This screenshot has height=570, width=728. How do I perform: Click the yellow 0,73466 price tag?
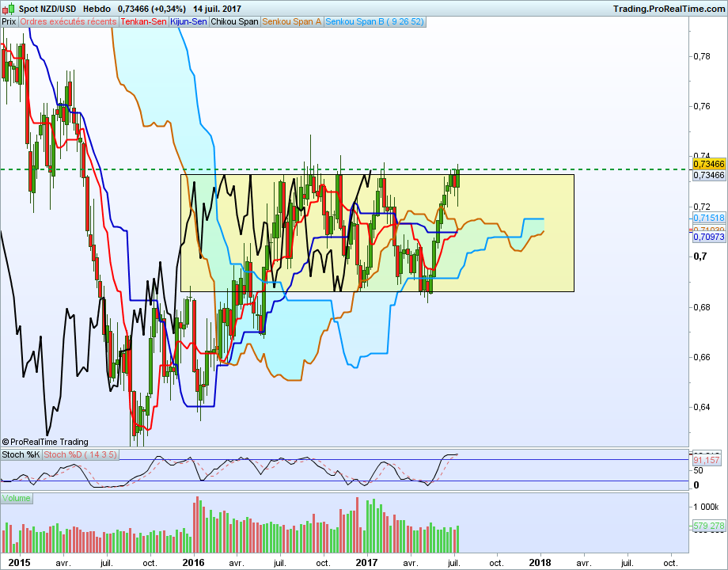point(709,164)
